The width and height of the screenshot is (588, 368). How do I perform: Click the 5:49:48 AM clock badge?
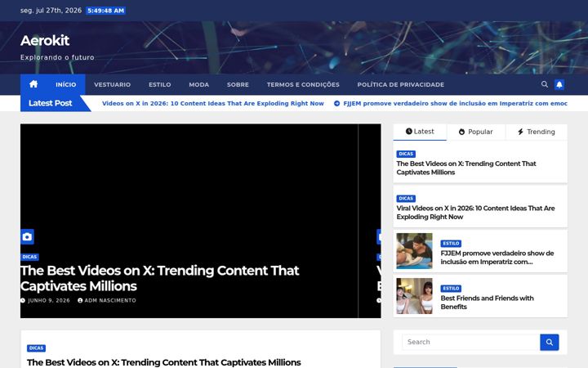point(105,11)
